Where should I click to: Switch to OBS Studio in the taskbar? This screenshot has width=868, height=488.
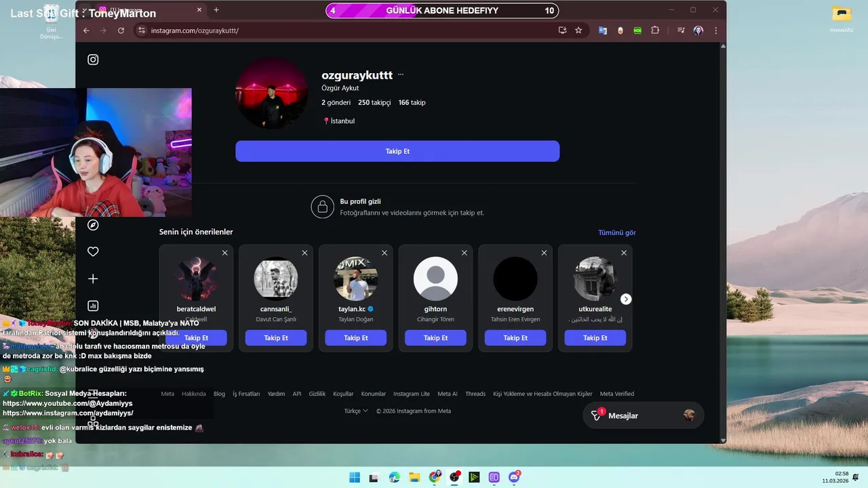point(454,477)
